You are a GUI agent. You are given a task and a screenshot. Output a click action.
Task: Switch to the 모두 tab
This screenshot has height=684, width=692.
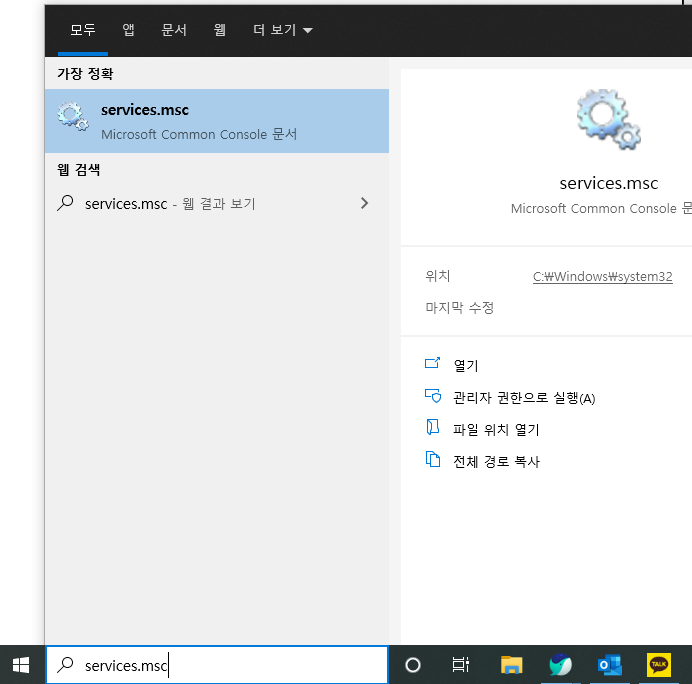click(83, 30)
